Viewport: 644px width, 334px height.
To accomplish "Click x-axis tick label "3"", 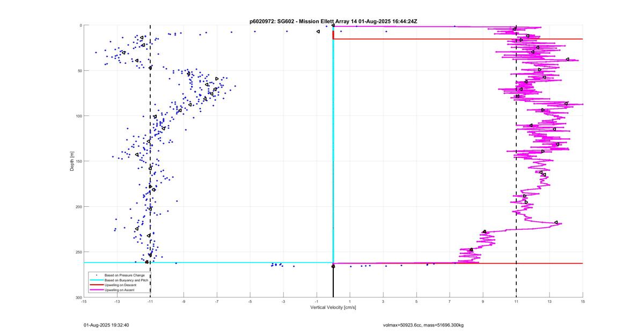I will click(x=383, y=302).
